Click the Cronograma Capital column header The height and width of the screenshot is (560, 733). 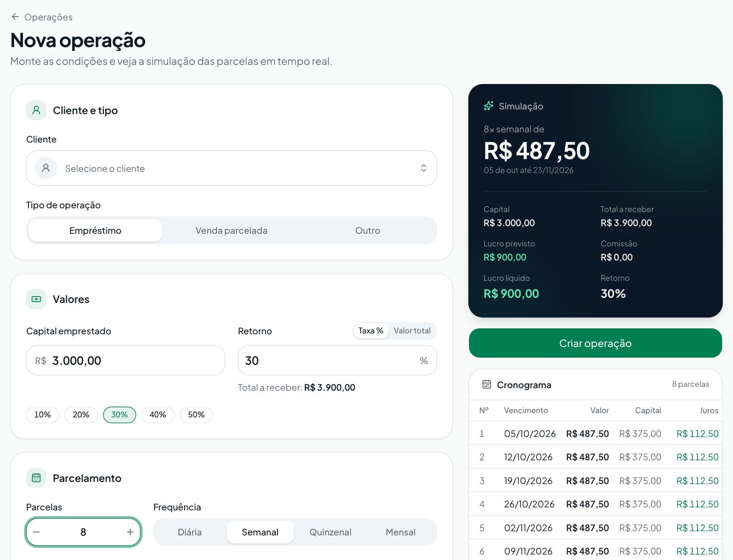648,410
